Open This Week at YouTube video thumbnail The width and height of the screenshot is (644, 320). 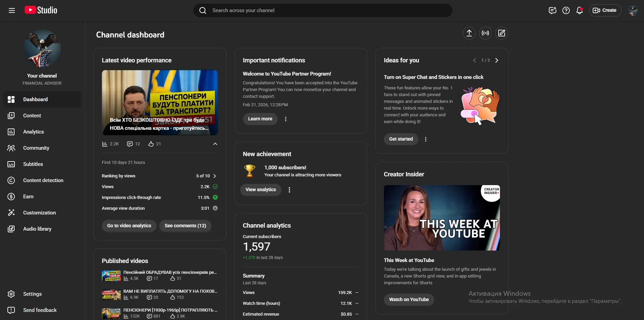442,218
